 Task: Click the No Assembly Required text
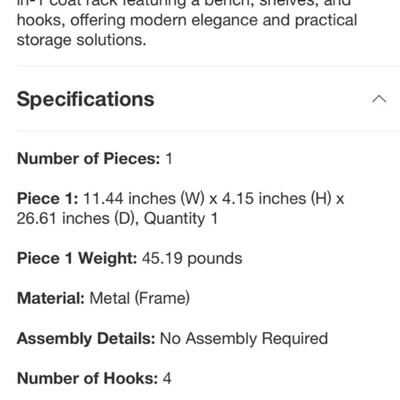244,338
